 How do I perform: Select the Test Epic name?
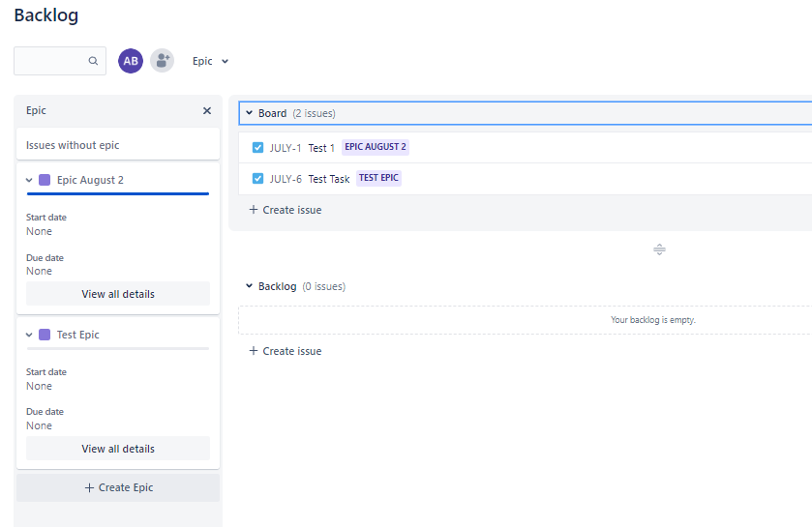(78, 335)
